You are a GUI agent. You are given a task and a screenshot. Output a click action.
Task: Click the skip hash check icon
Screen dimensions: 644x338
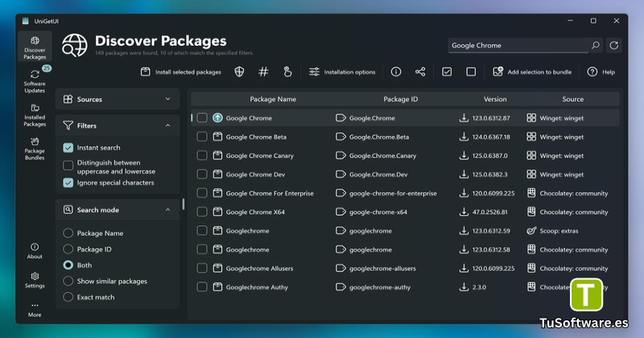coord(263,72)
